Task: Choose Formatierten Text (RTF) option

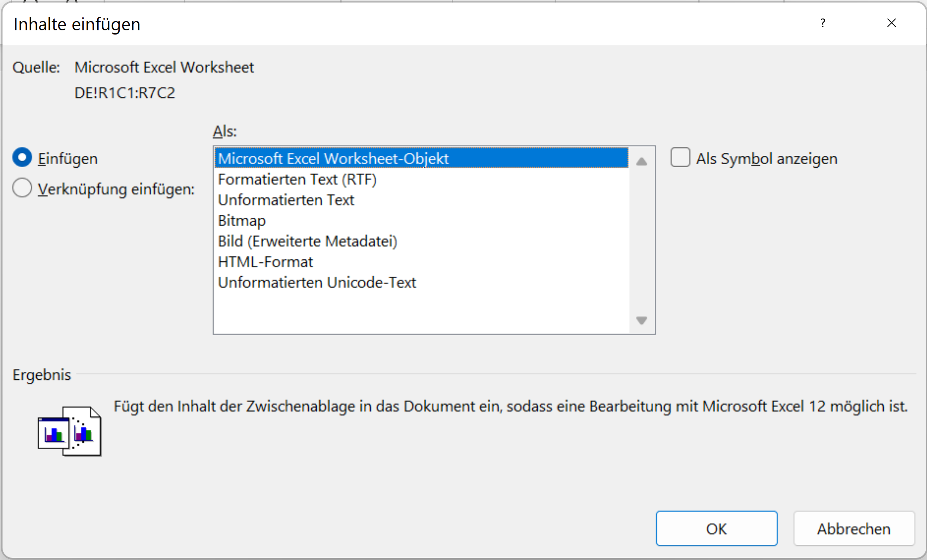Action: coord(421,179)
